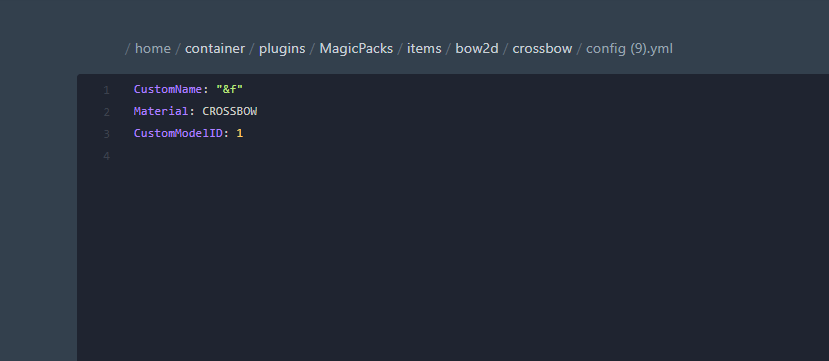829x361 pixels.
Task: Place cursor on the CustomName key
Action: click(168, 89)
